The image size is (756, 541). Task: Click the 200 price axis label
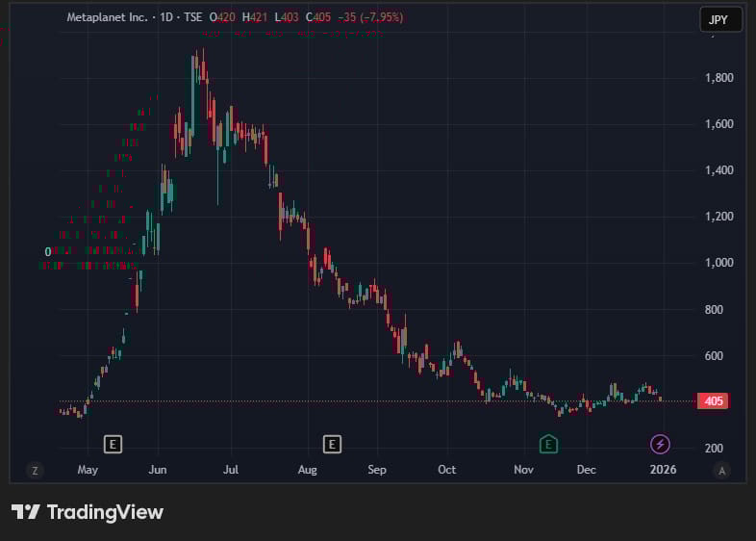click(x=714, y=448)
